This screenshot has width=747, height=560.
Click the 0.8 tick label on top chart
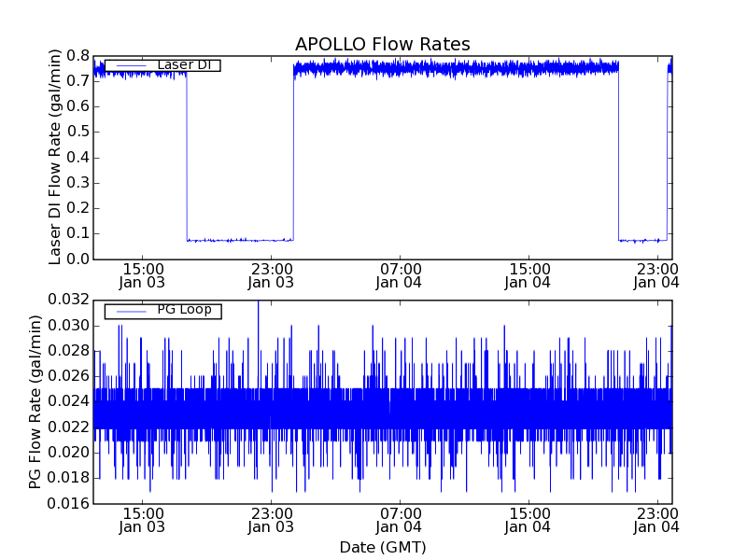(x=78, y=56)
